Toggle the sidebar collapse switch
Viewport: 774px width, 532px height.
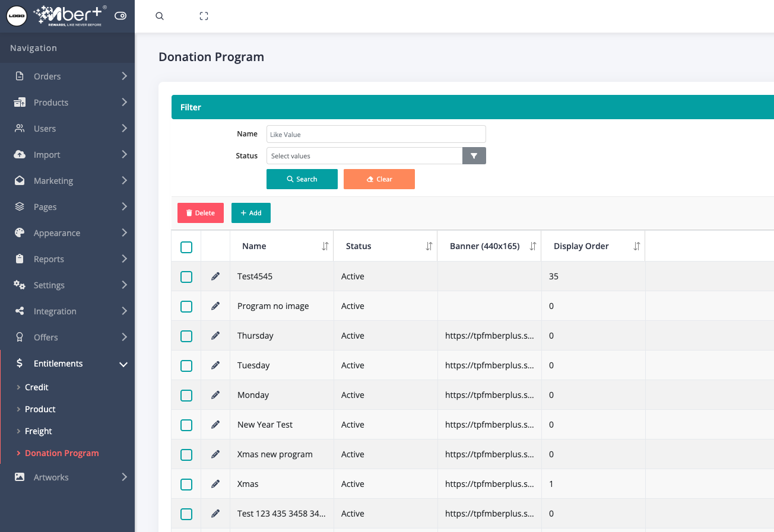click(x=120, y=16)
